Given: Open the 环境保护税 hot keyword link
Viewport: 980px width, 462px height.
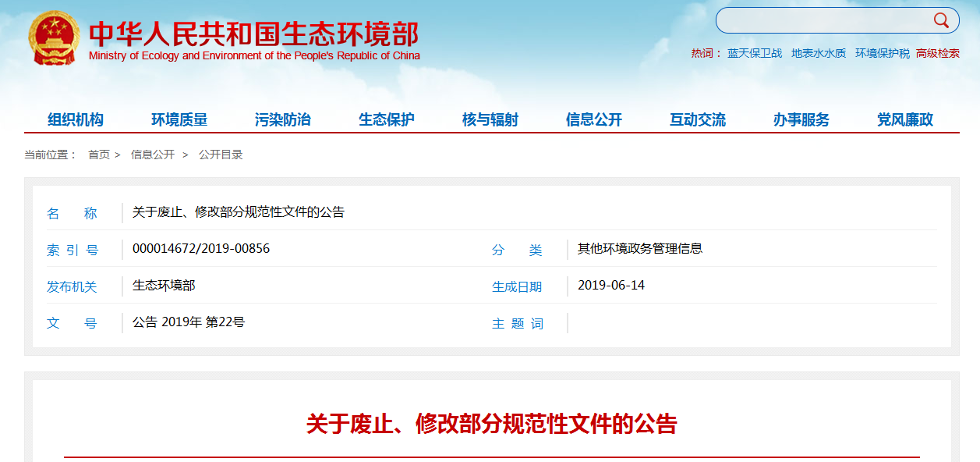Looking at the screenshot, I should [883, 53].
